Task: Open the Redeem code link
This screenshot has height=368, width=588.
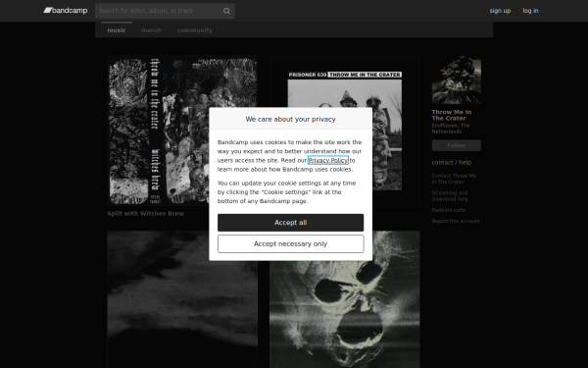Action: tap(449, 210)
